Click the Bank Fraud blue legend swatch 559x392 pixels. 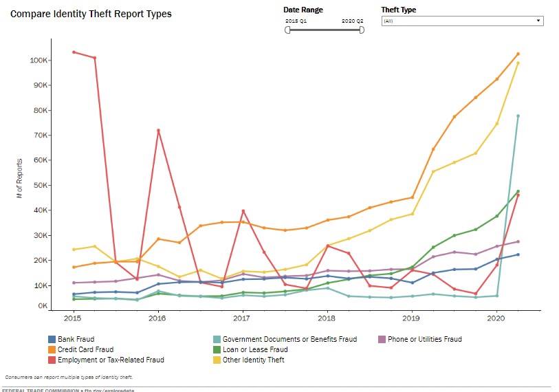tap(52, 339)
